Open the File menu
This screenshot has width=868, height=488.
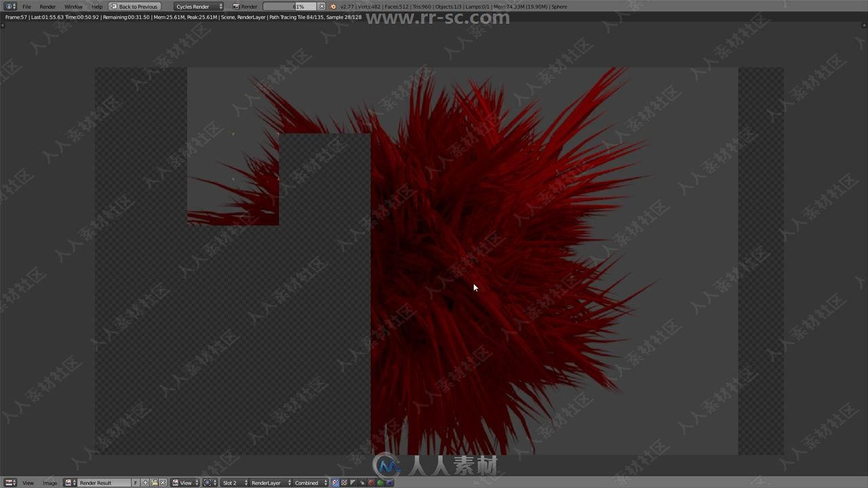coord(26,7)
